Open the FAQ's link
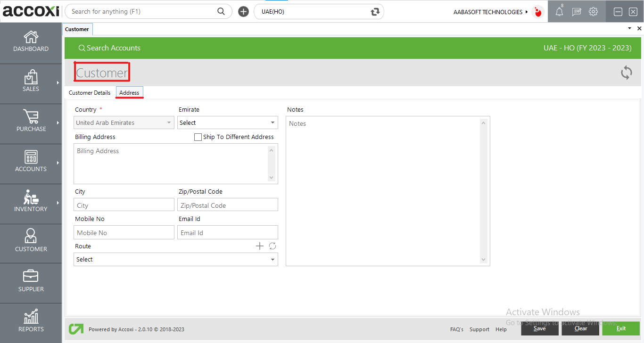The height and width of the screenshot is (343, 644). (x=456, y=329)
